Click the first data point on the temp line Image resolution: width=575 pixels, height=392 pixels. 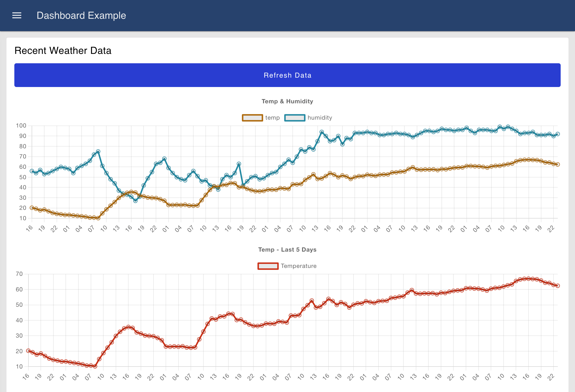point(31,208)
